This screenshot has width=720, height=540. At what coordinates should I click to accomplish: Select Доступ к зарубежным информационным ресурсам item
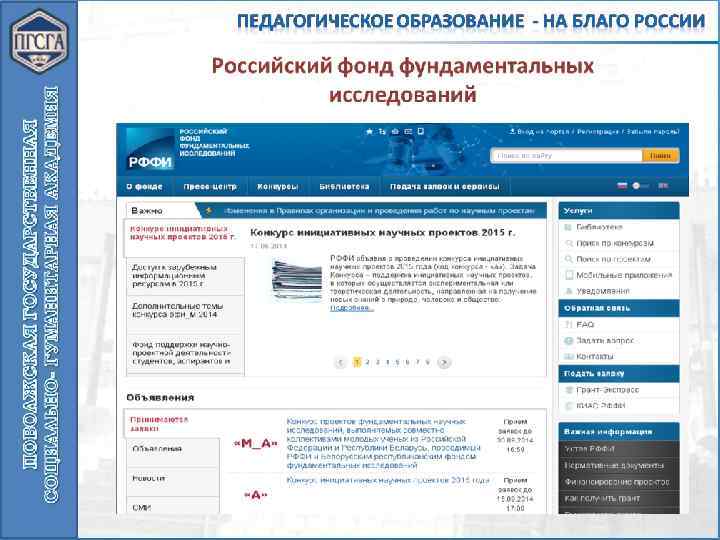click(185, 276)
